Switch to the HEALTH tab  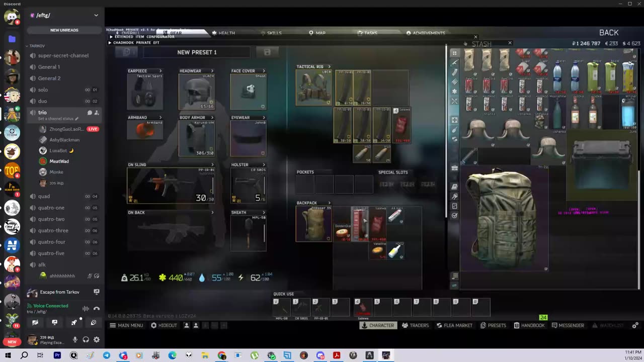click(223, 33)
